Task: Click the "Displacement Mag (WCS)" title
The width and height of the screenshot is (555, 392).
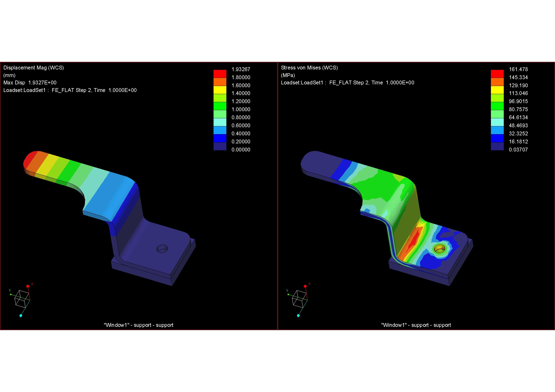Action: click(x=34, y=68)
